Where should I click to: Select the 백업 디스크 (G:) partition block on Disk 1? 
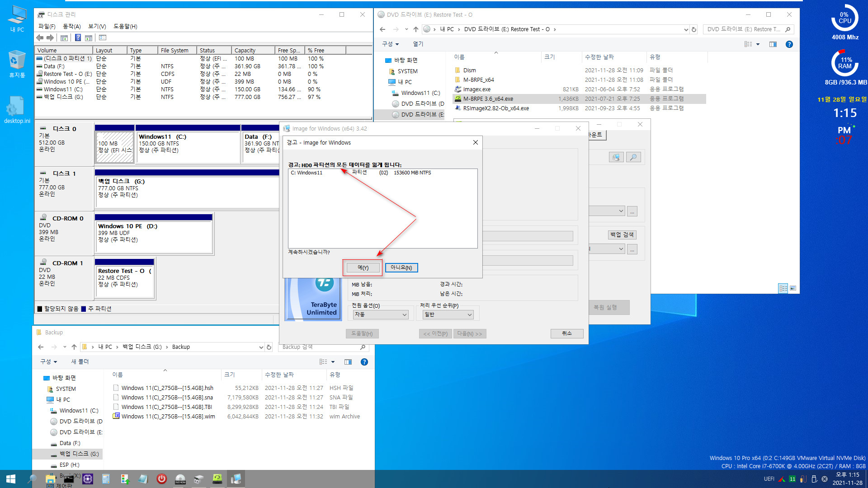tap(187, 192)
